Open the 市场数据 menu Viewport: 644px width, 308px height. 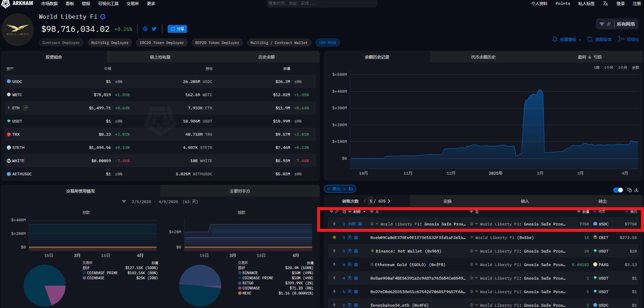[49, 3]
